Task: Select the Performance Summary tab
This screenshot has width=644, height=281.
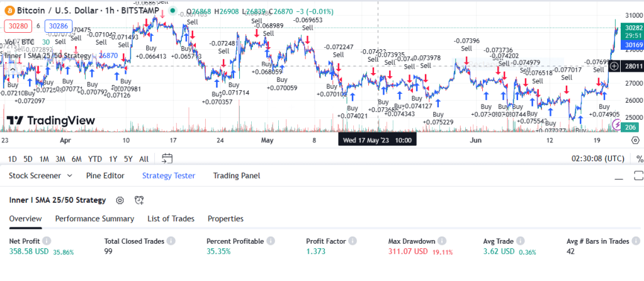Action: (94, 219)
